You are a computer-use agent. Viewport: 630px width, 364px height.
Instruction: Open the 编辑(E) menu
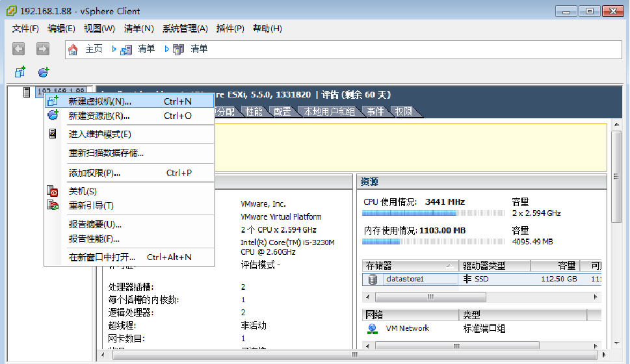coord(61,29)
